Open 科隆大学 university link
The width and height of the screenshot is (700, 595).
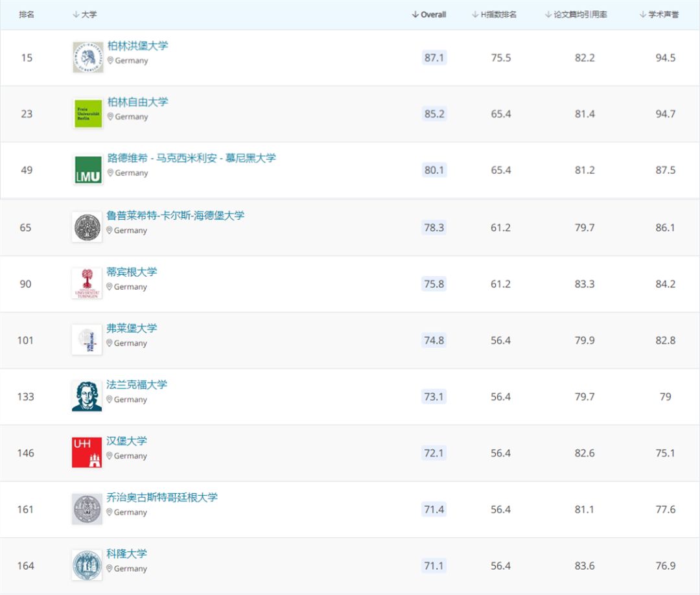pyautogui.click(x=126, y=554)
